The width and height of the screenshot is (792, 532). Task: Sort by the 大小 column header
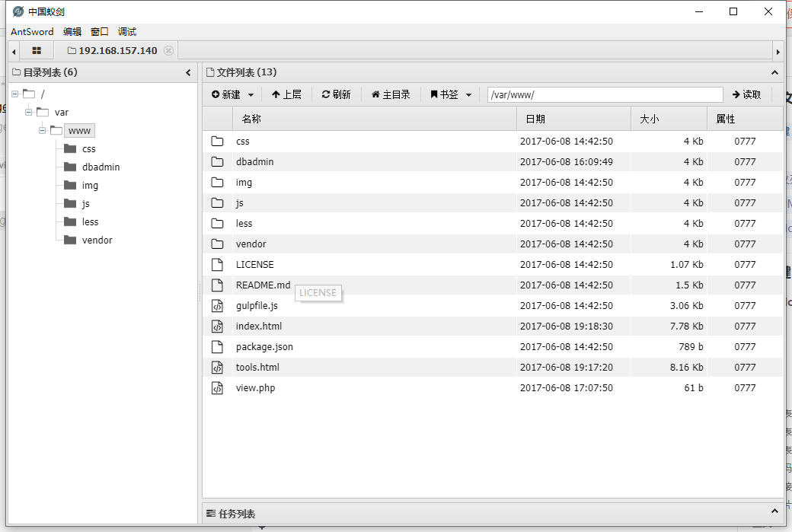(x=669, y=119)
